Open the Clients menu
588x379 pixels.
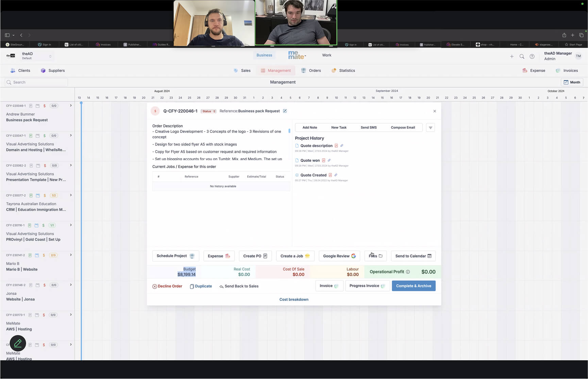tap(20, 70)
